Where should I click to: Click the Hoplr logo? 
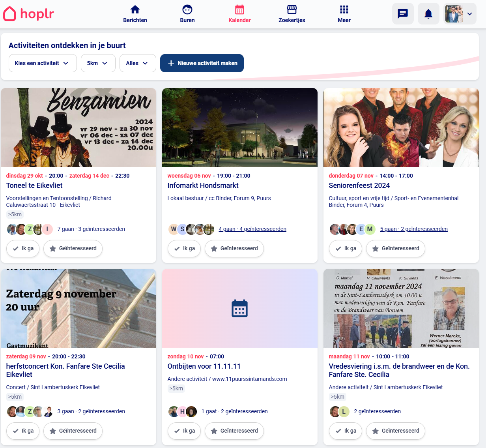pos(29,14)
